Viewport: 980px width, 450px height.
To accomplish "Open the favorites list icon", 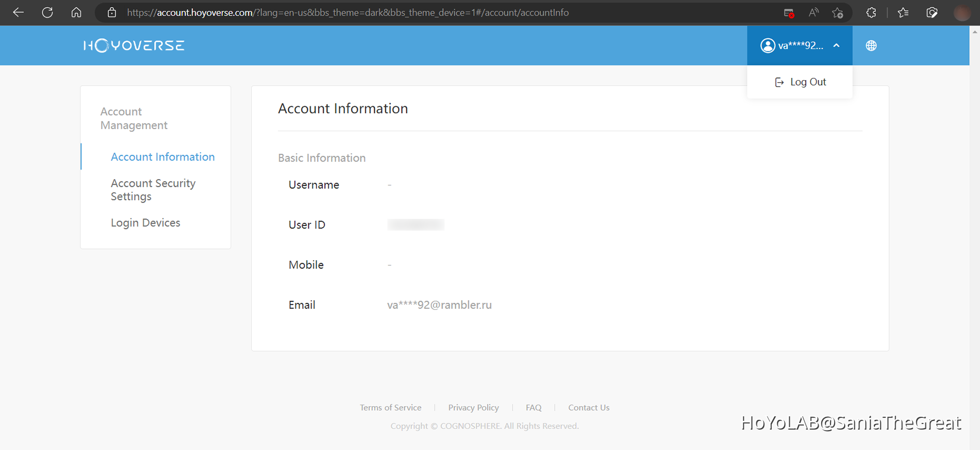I will [903, 13].
